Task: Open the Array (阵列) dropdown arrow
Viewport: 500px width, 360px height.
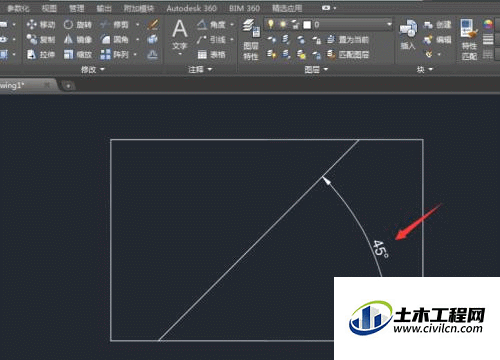Action: pos(135,54)
